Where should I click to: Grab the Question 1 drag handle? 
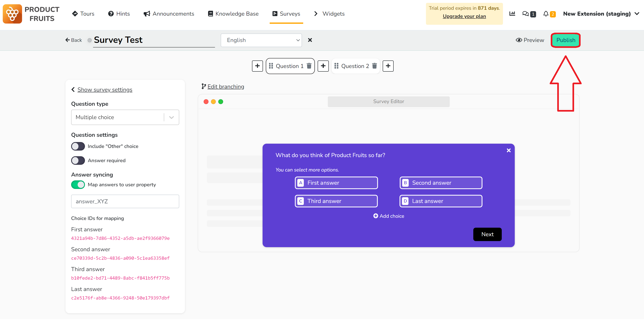(271, 66)
